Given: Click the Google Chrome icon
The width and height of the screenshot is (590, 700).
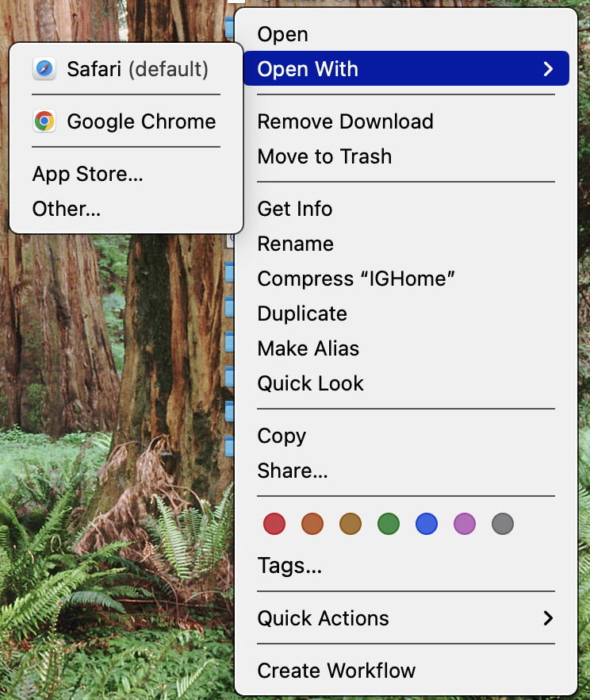Looking at the screenshot, I should point(44,121).
